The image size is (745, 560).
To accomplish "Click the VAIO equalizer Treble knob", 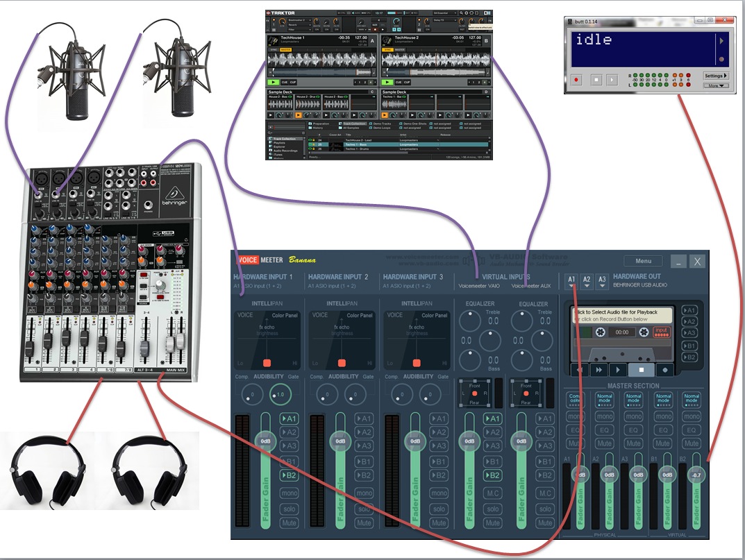I will (470, 321).
